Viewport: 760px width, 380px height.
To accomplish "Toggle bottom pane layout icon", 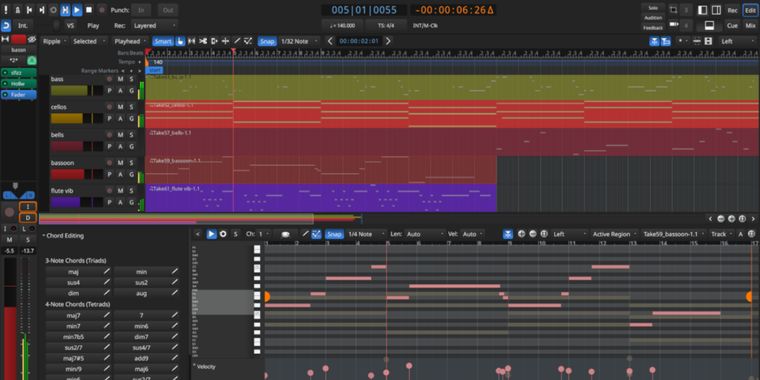I will click(x=709, y=25).
